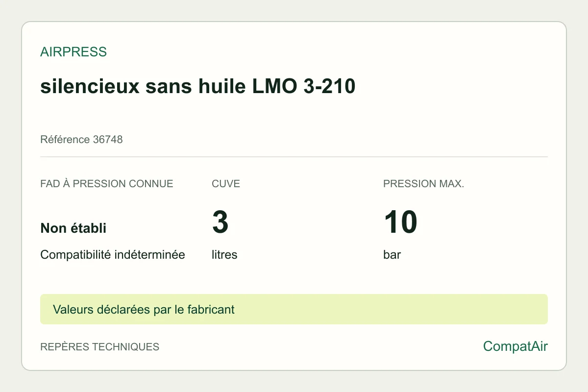Click the Référence 36748 text
The height and width of the screenshot is (392, 588).
point(81,140)
